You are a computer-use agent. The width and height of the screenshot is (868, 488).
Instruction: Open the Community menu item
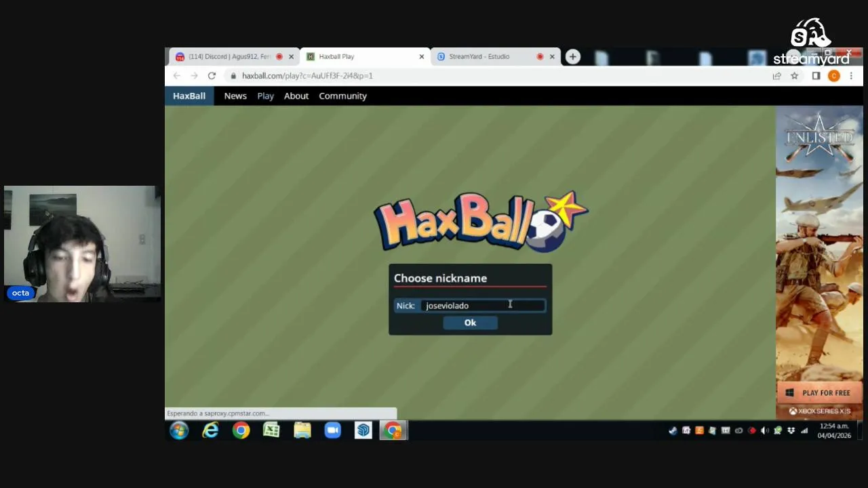click(342, 96)
